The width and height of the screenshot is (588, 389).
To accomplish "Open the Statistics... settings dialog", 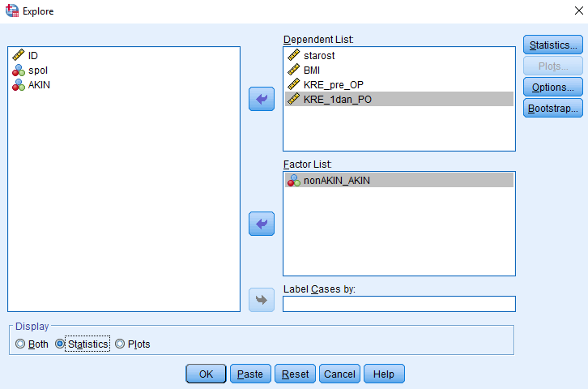I will (553, 45).
